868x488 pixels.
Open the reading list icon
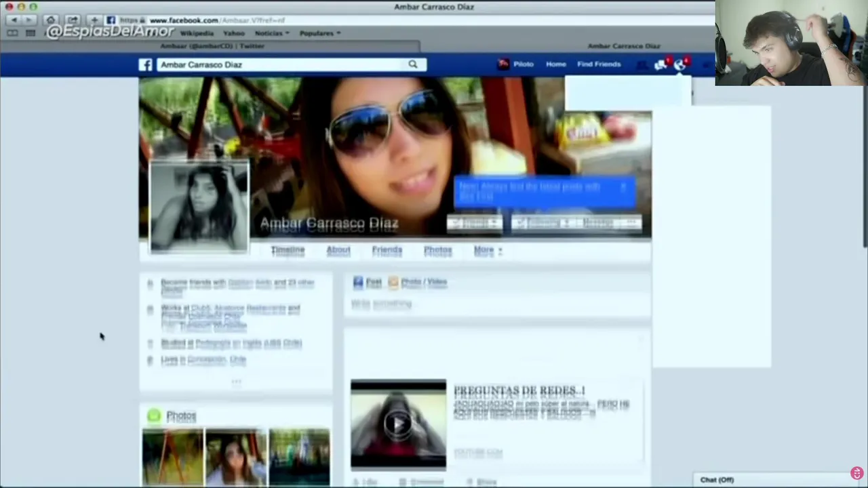[12, 33]
